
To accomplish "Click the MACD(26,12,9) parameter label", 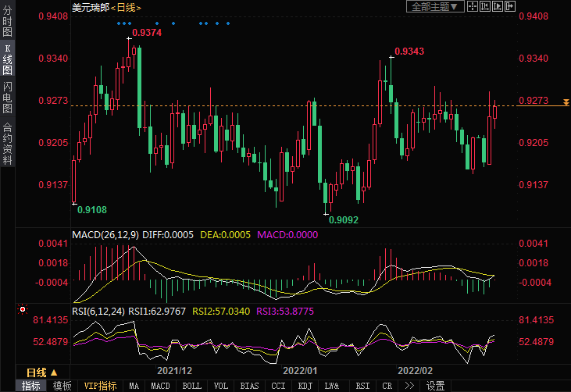I will [x=105, y=234].
